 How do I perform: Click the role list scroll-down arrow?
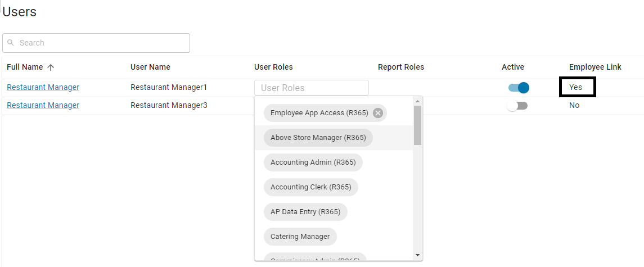[417, 255]
